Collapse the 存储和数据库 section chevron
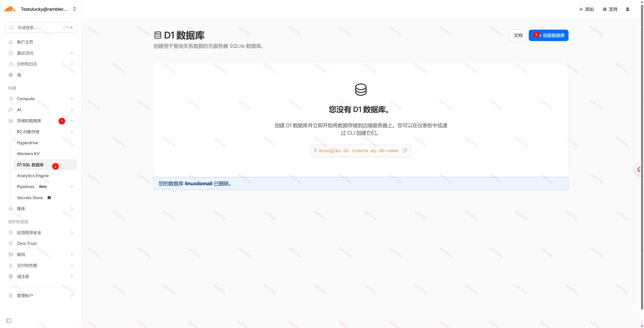The width and height of the screenshot is (644, 328). 72,121
